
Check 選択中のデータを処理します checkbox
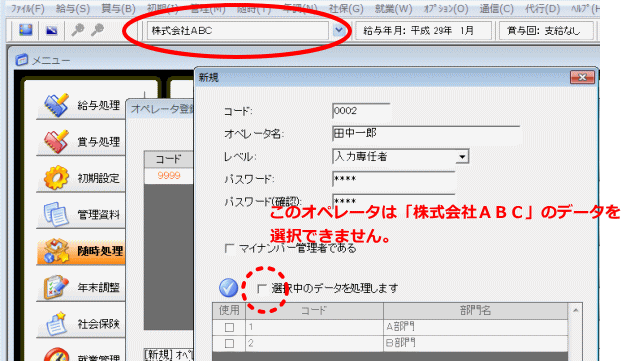261,288
